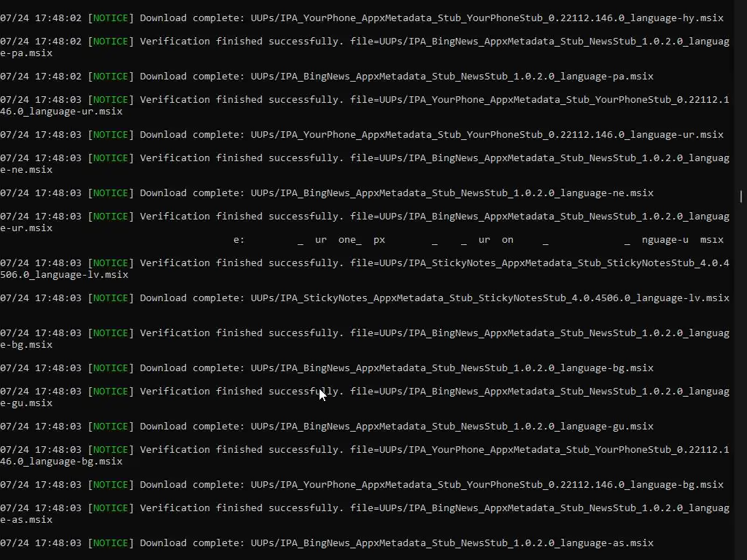Click 'Verification finished successfully.' above 'e-pa.msix'

pyautogui.click(x=241, y=42)
